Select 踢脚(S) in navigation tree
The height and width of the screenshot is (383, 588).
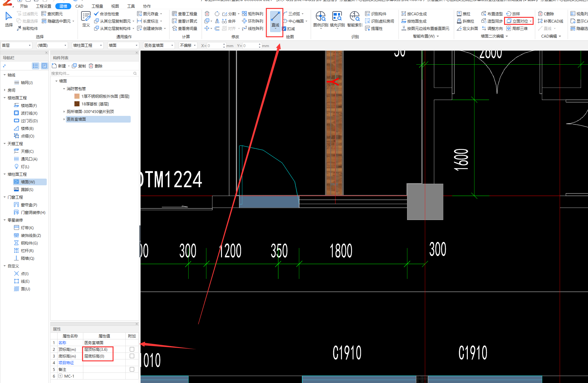(24, 189)
